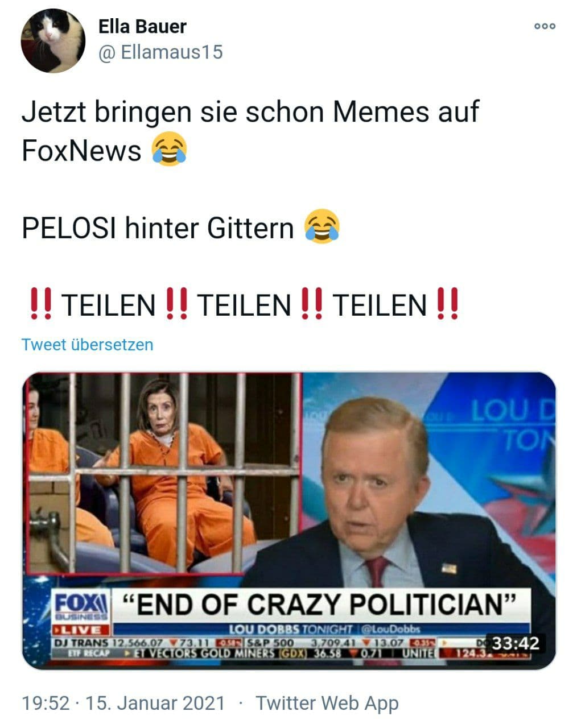Click the first red double exclamation mark

pyautogui.click(x=41, y=305)
